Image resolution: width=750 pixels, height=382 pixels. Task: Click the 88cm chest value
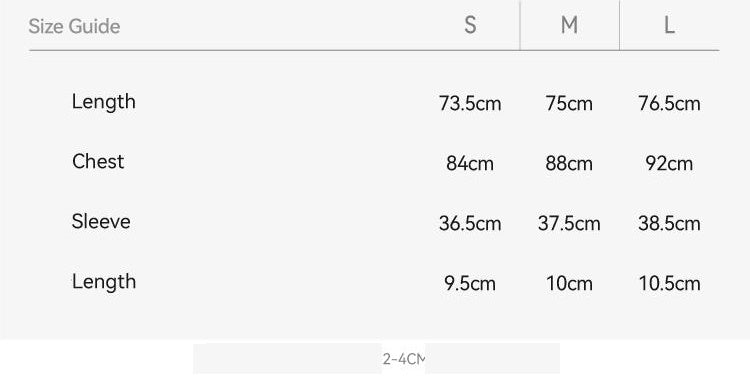569,164
